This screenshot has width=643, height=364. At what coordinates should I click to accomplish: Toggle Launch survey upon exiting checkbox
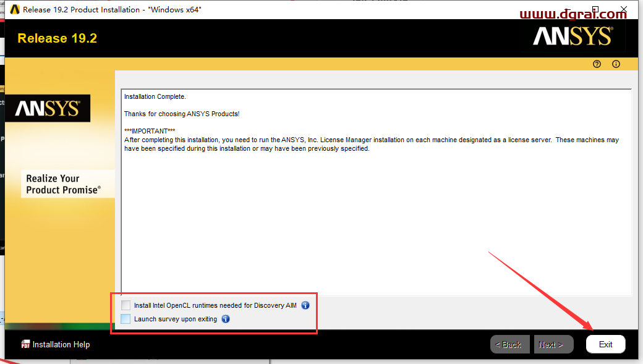[x=126, y=319]
